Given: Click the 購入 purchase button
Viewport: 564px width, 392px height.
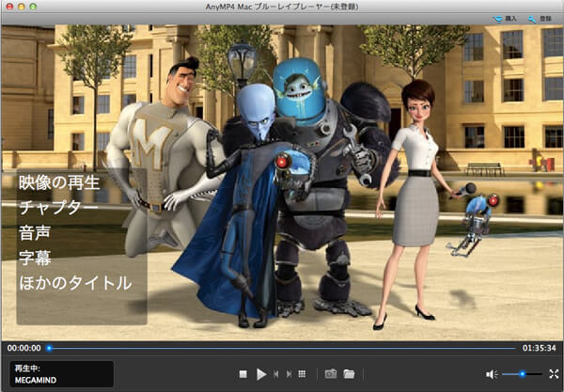Looking at the screenshot, I should (505, 18).
